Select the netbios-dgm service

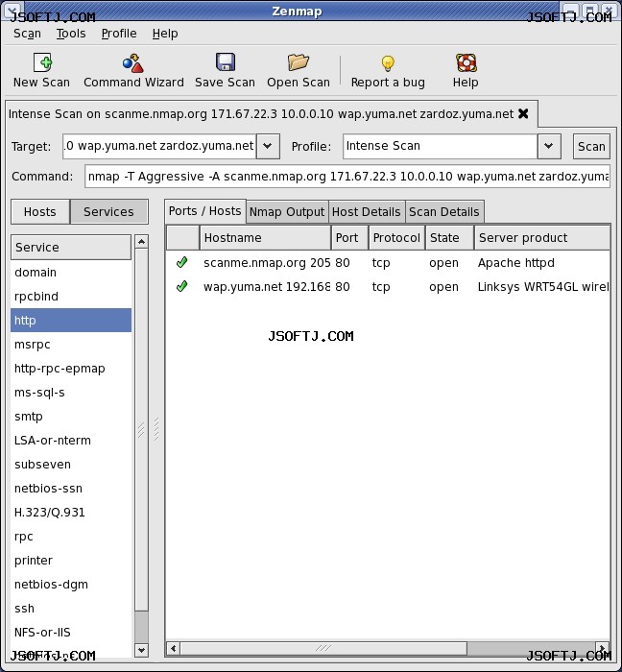(71, 584)
